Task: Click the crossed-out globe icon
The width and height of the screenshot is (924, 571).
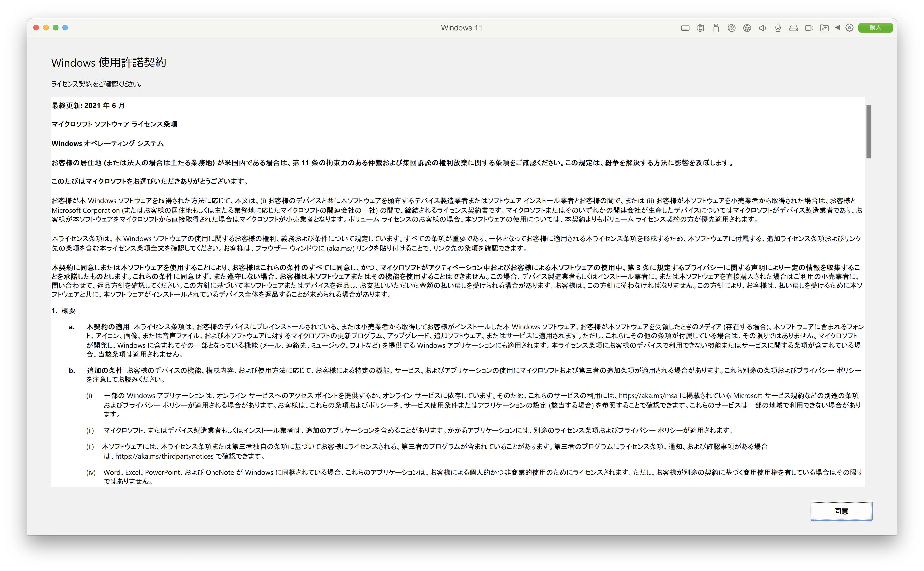Action: click(x=731, y=28)
